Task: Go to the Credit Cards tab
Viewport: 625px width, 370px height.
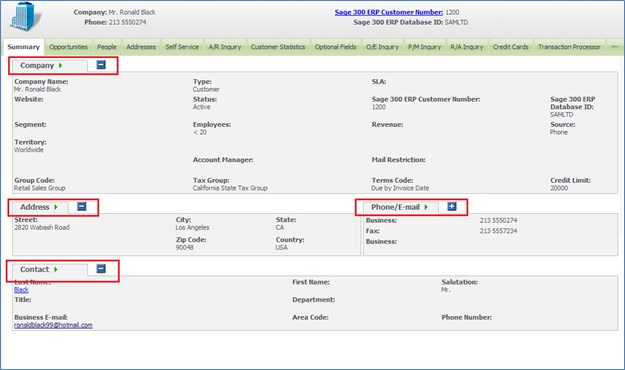Action: click(x=511, y=47)
